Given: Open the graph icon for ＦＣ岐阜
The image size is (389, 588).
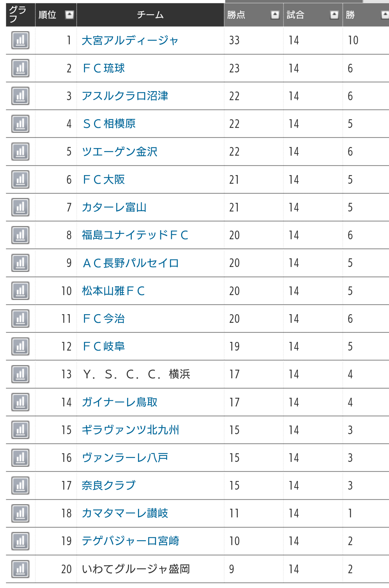Looking at the screenshot, I should point(20,347).
